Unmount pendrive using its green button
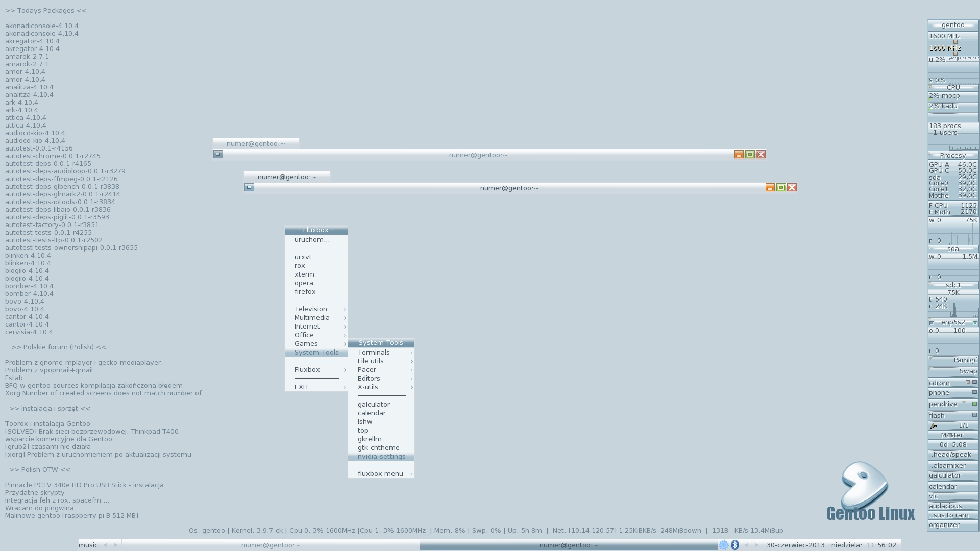 pos(974,404)
